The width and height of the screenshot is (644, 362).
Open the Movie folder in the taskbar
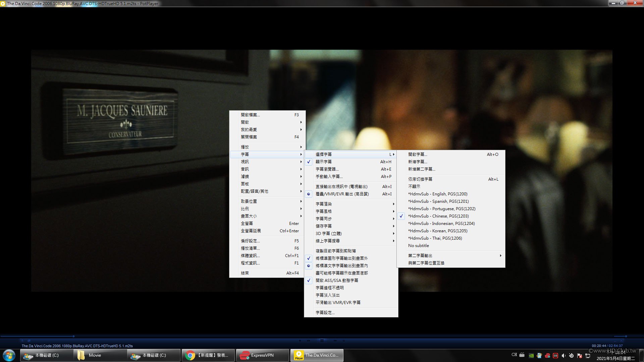pyautogui.click(x=100, y=355)
